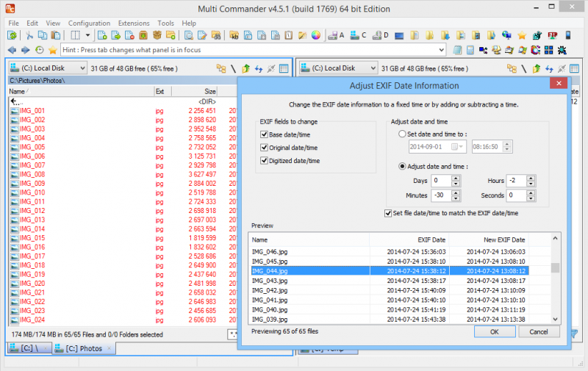Click left panel go-up folder icon
This screenshot has height=371, width=588.
[x=246, y=68]
